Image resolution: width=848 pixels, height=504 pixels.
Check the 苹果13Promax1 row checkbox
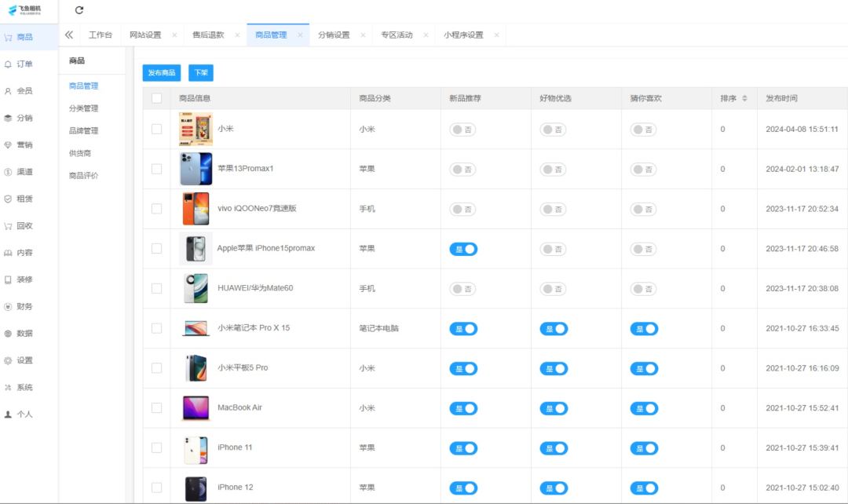coord(156,170)
